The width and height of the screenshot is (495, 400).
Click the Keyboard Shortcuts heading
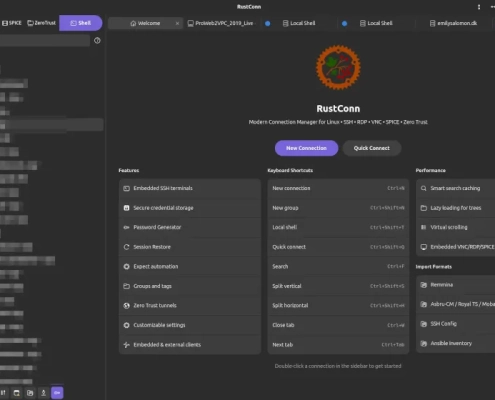pos(290,170)
